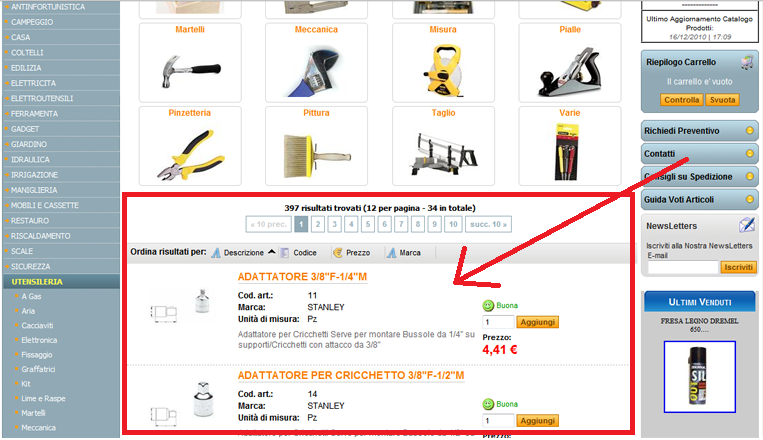
Task: Sort results by Prezzo euro icon
Action: (x=338, y=253)
